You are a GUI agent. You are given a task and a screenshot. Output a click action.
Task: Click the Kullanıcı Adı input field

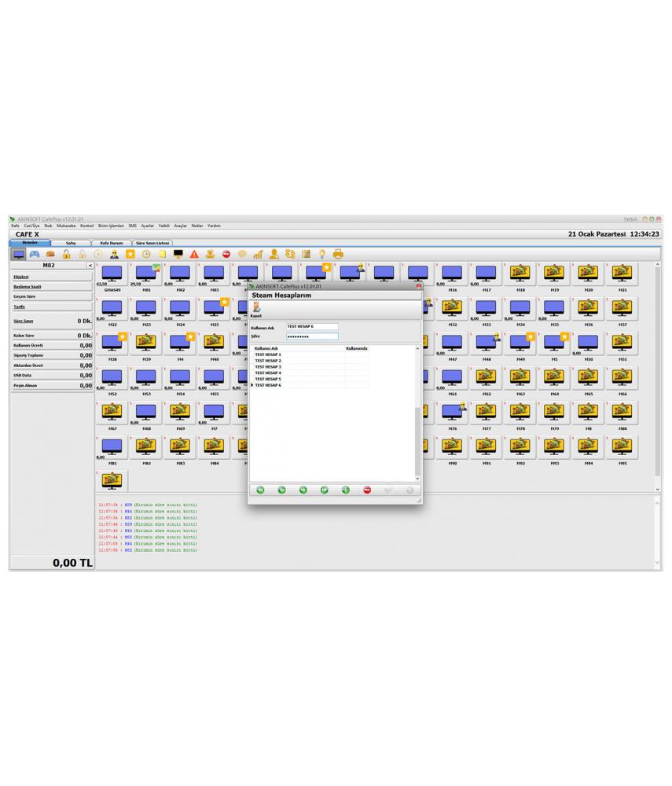(312, 326)
